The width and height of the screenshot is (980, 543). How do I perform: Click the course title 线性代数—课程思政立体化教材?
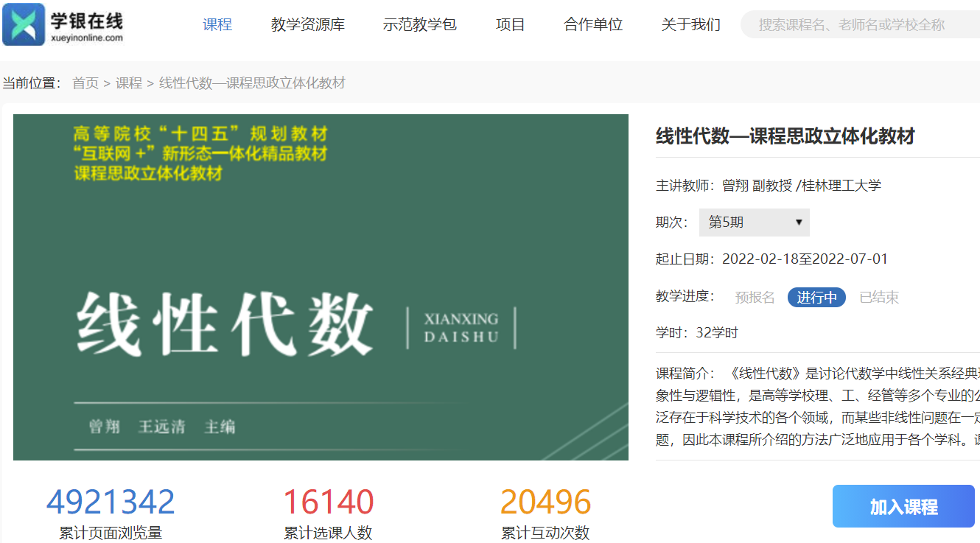pos(785,136)
